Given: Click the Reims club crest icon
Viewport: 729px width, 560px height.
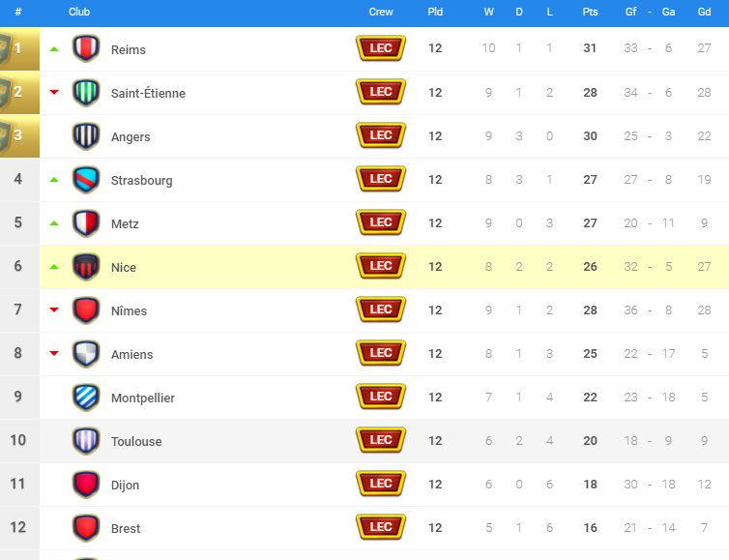Looking at the screenshot, I should [86, 48].
